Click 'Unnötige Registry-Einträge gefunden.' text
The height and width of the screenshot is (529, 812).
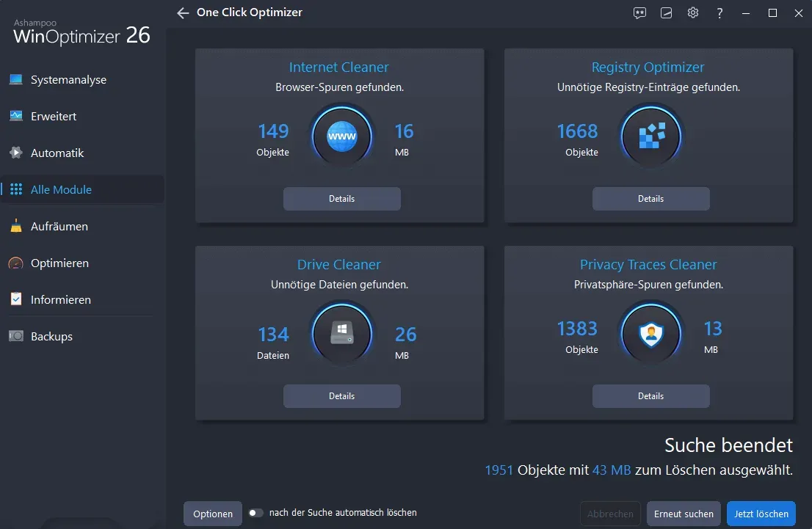(648, 87)
